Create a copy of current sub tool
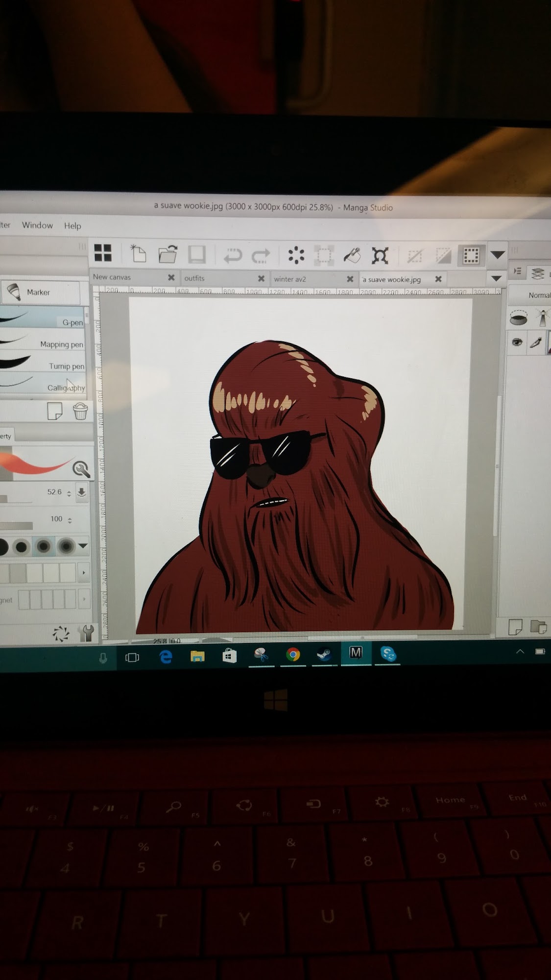 [55, 411]
